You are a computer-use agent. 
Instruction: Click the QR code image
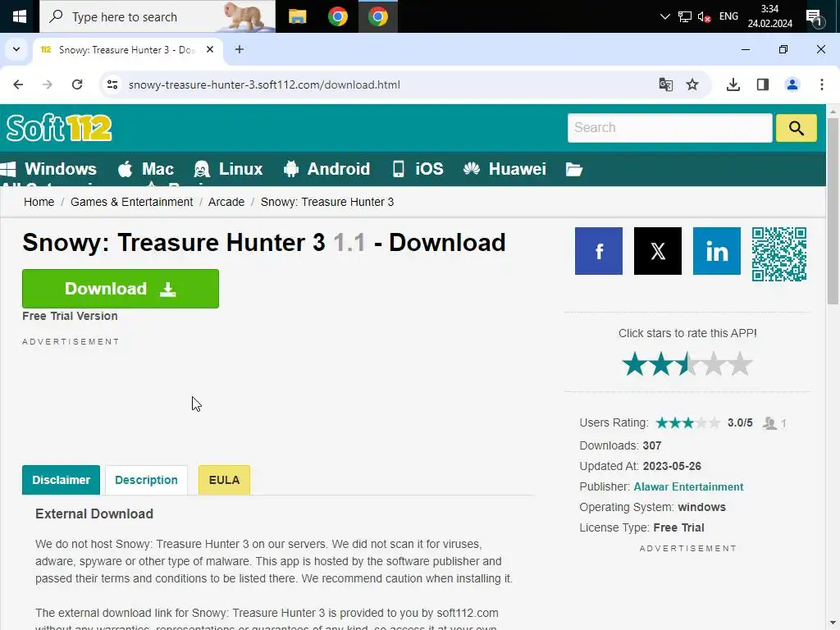tap(779, 254)
